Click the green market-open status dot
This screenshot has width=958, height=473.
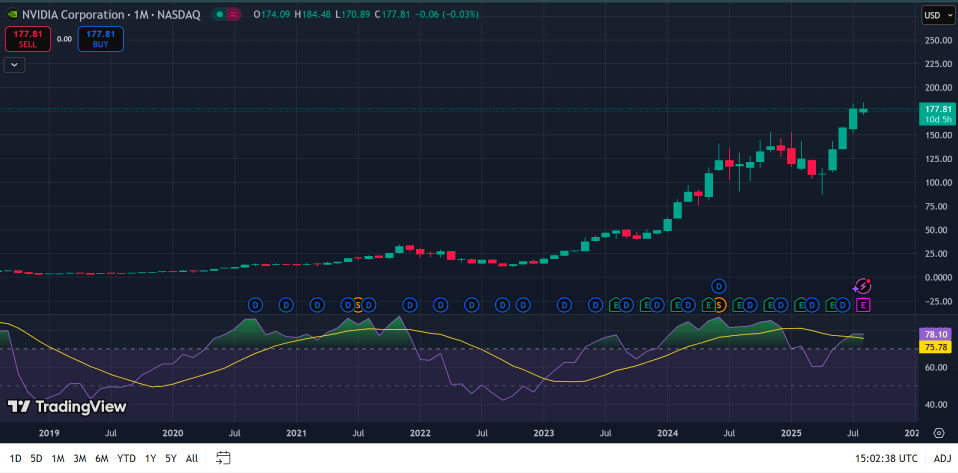pyautogui.click(x=219, y=15)
